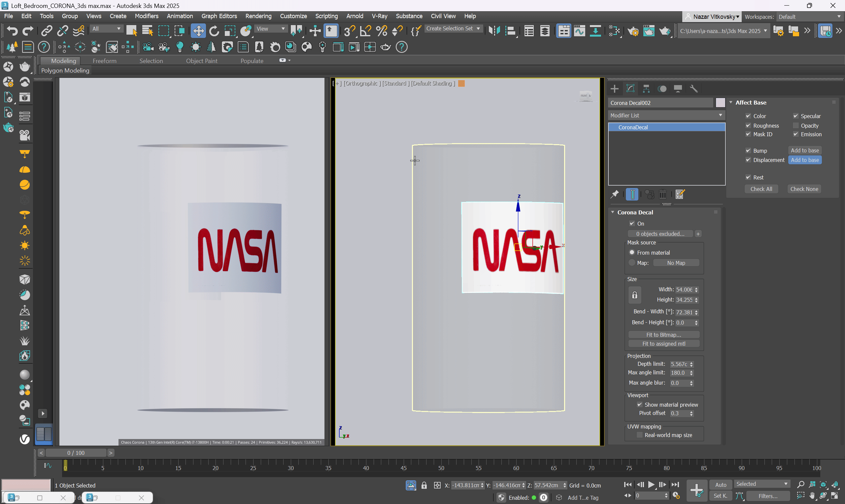Image resolution: width=845 pixels, height=504 pixels.
Task: Click Configure Modifier Sets icon
Action: (x=680, y=194)
